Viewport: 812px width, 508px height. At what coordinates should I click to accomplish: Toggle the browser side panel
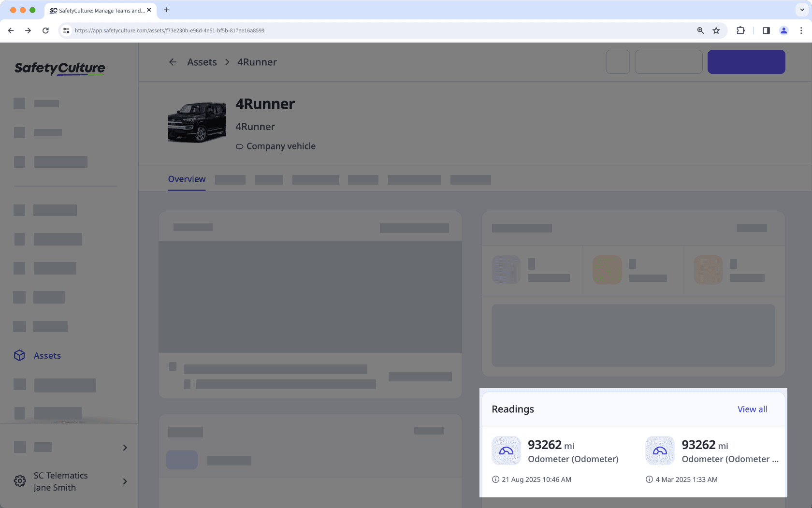(766, 30)
